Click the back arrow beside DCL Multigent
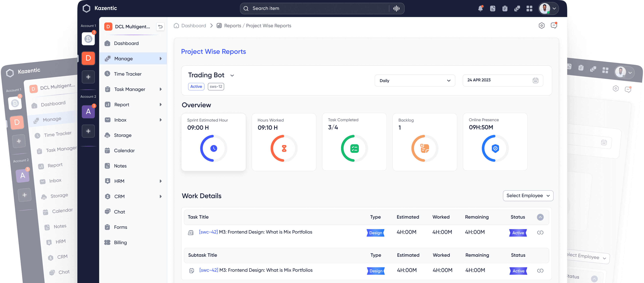 160,27
